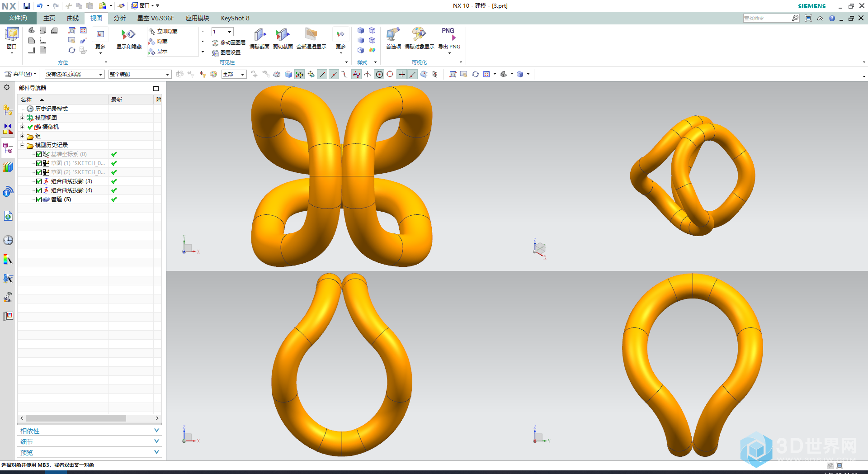Open the layer number dropdown showing 1

[222, 32]
